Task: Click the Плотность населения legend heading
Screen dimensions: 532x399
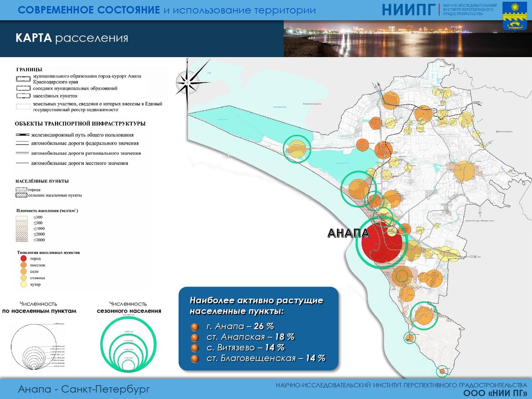Action: (47, 211)
